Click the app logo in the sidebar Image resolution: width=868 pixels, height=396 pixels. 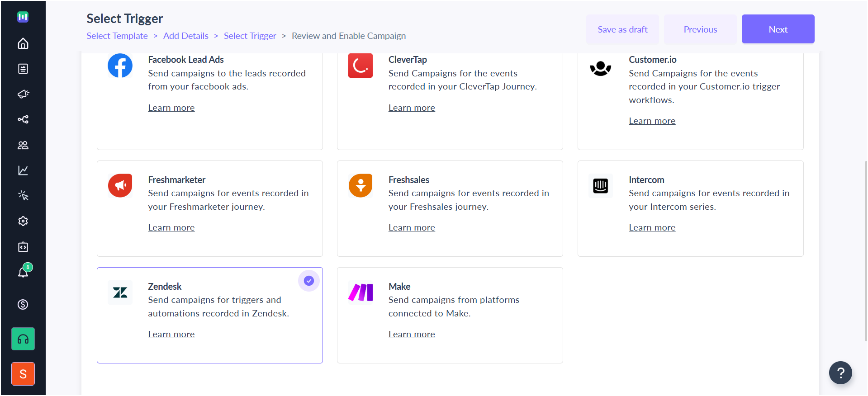[x=23, y=17]
